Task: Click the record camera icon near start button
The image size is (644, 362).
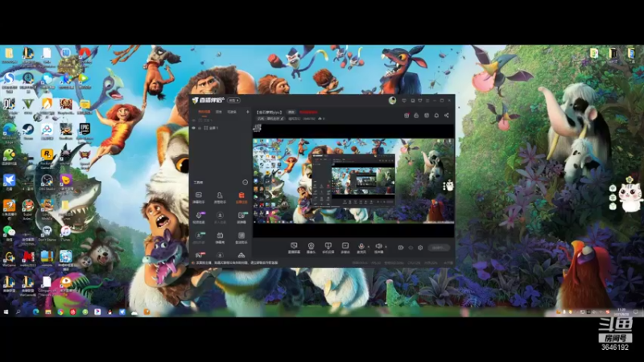Action: click(x=401, y=248)
